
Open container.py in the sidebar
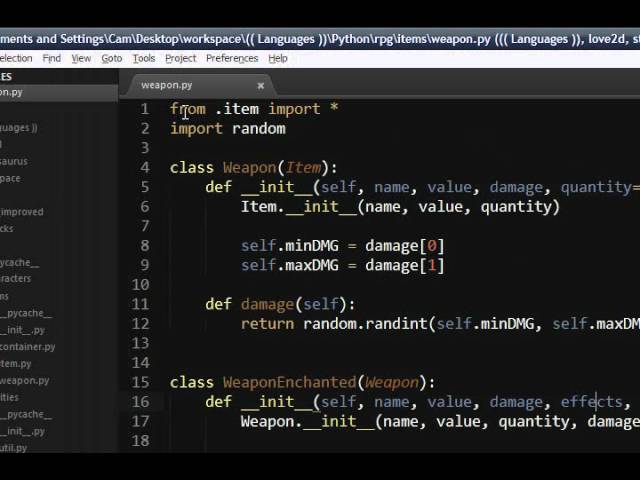[x=27, y=347]
